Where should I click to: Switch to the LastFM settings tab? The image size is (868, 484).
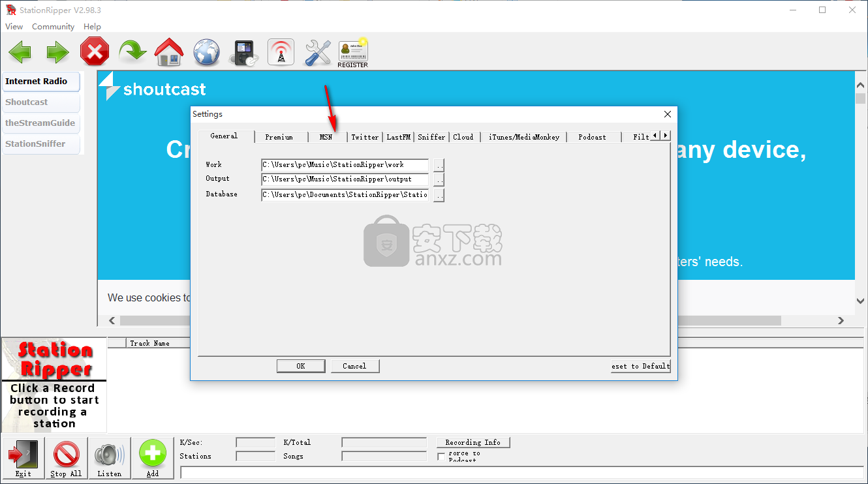(399, 137)
